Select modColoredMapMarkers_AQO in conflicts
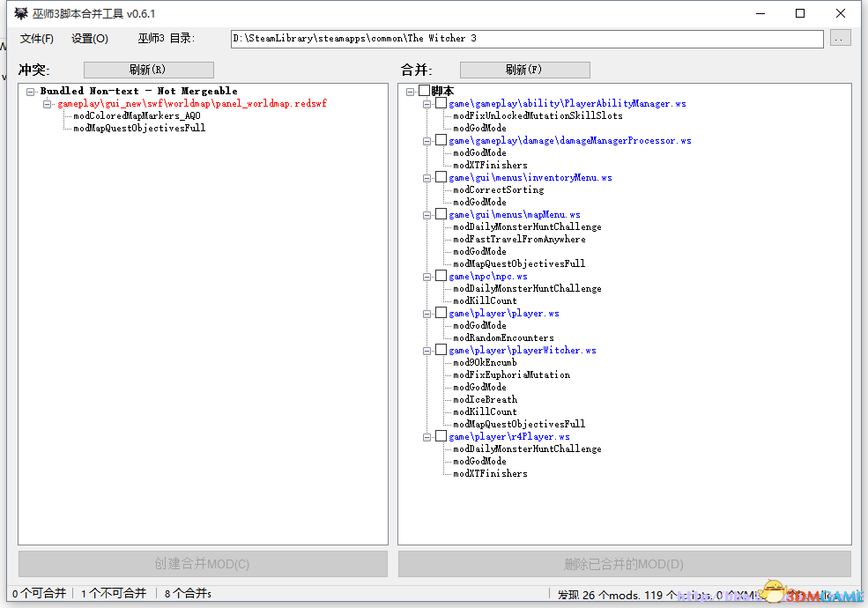This screenshot has height=608, width=868. coord(137,115)
